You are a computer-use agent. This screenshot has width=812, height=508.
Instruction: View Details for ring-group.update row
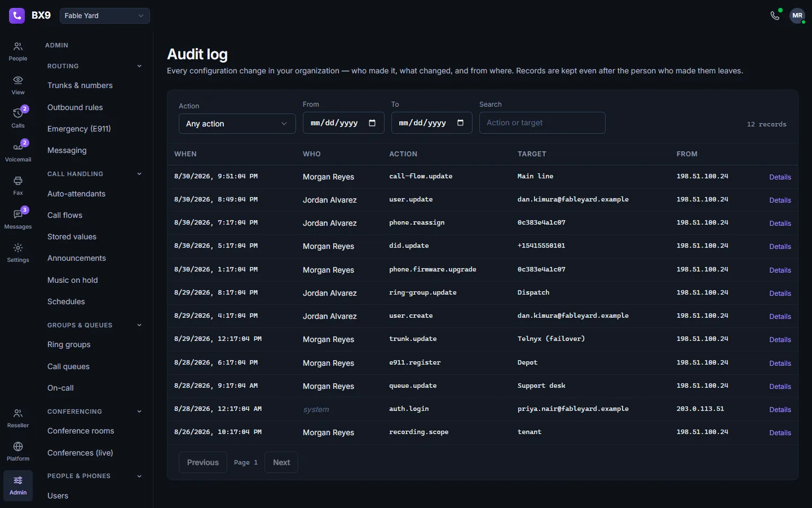[780, 294]
